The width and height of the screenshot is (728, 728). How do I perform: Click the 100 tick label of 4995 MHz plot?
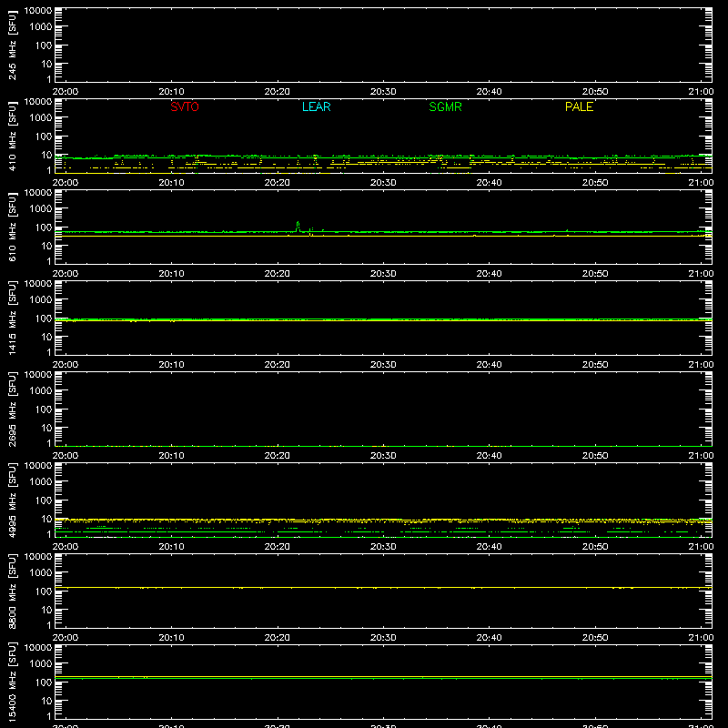pos(44,500)
